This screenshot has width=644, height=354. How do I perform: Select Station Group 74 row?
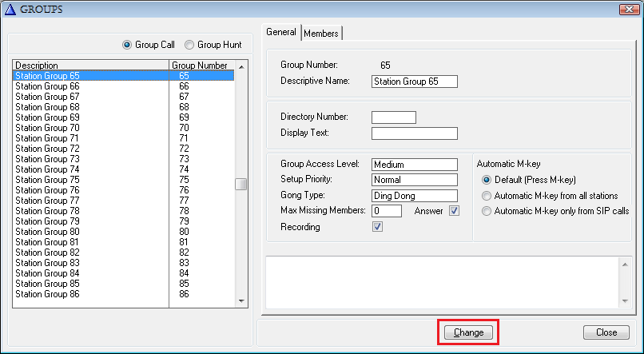click(124, 169)
